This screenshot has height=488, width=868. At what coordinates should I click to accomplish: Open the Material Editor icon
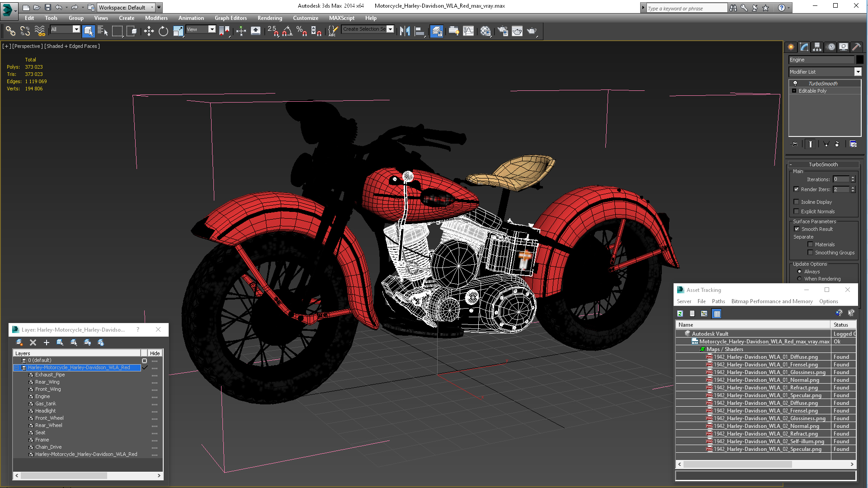[486, 31]
